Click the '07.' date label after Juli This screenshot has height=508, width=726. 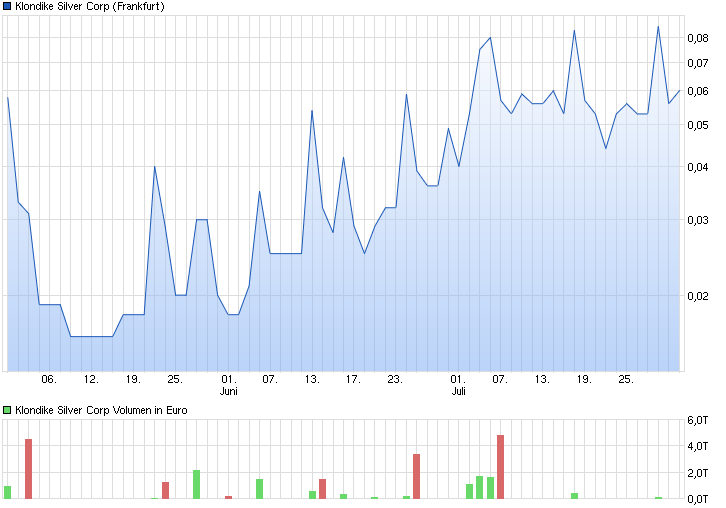click(500, 379)
